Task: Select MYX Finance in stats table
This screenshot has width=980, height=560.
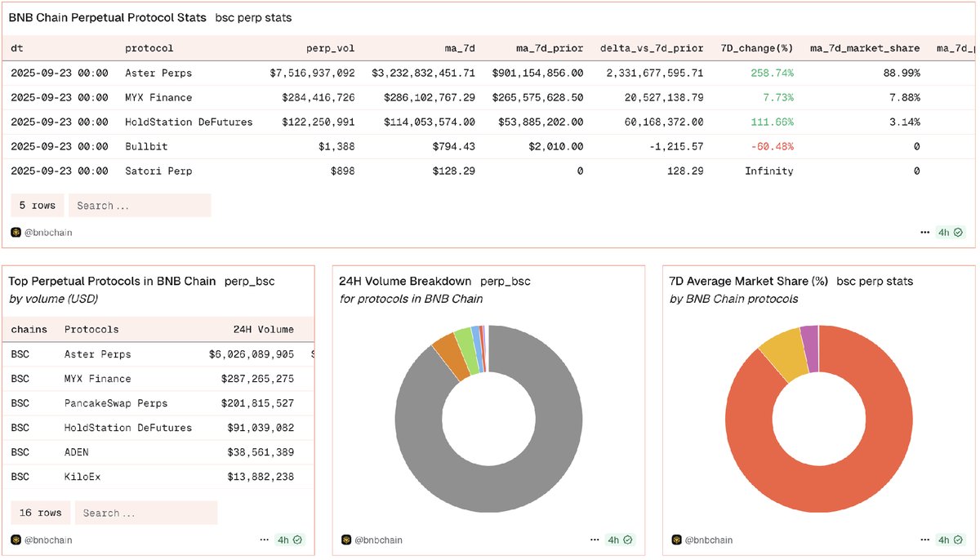Action: (x=158, y=97)
